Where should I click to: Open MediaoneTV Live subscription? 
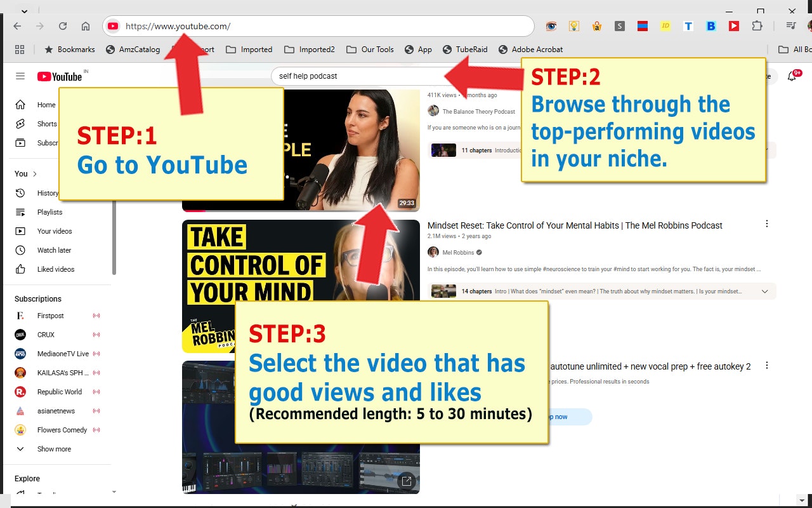tap(62, 354)
